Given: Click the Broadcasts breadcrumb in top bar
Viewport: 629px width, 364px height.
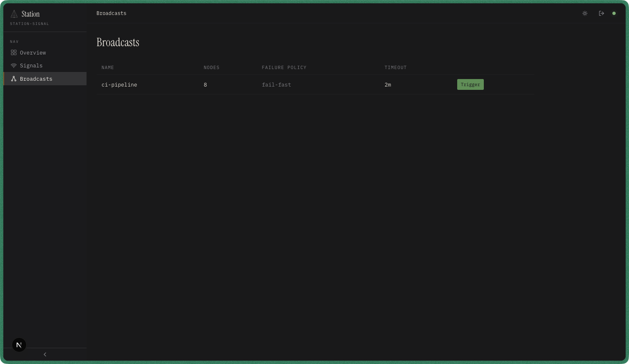Looking at the screenshot, I should [111, 13].
